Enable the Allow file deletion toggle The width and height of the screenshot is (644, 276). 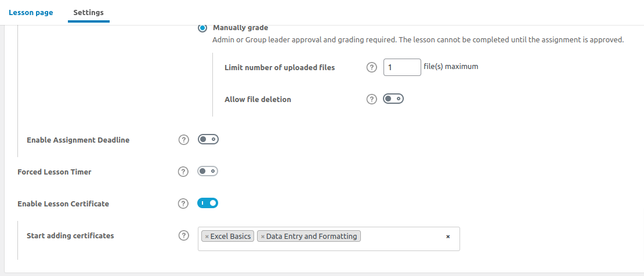[393, 99]
